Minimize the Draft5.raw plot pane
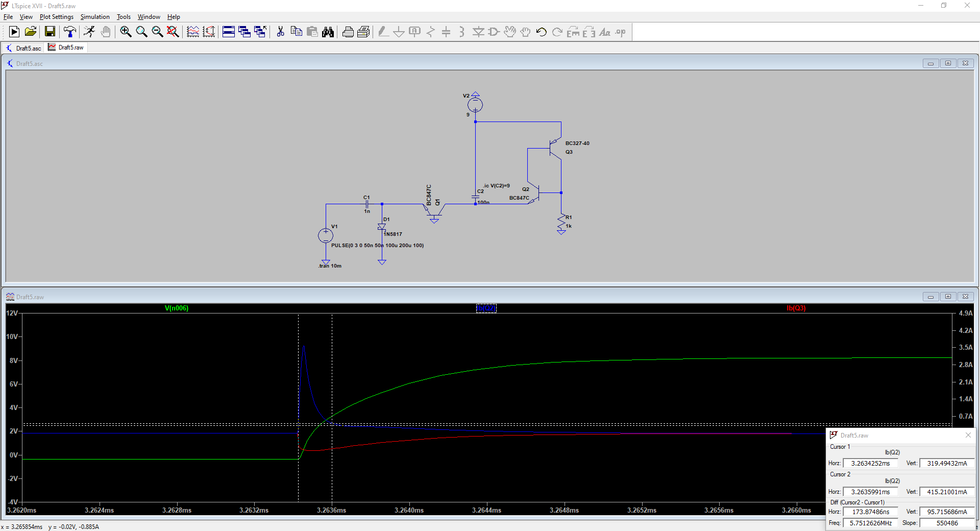980x531 pixels. click(930, 297)
